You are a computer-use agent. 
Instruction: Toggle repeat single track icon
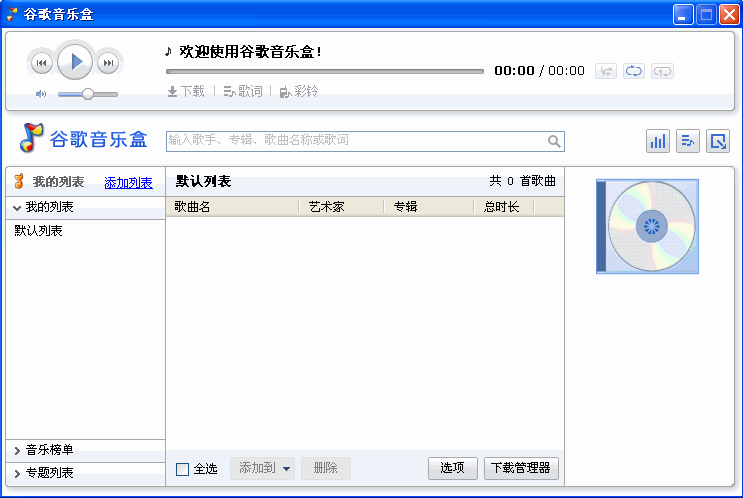pyautogui.click(x=662, y=71)
